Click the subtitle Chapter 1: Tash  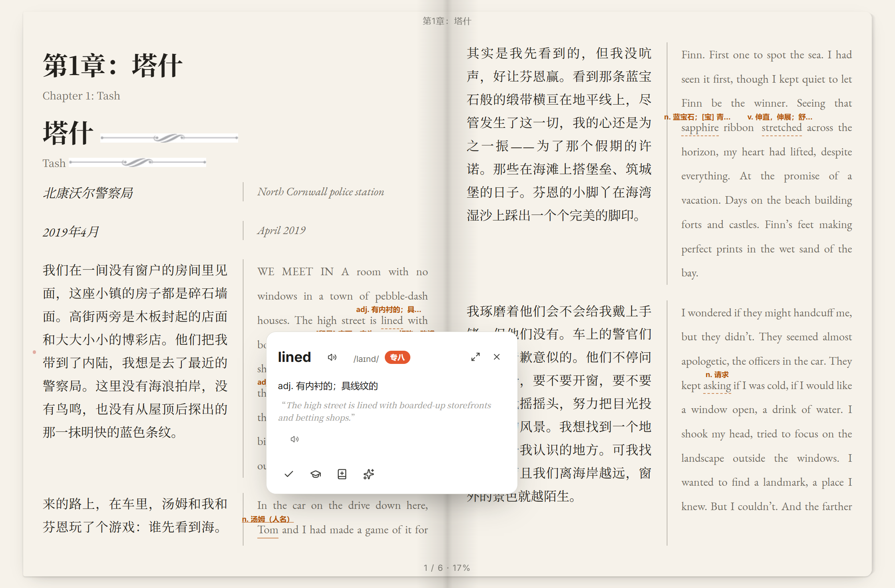82,96
